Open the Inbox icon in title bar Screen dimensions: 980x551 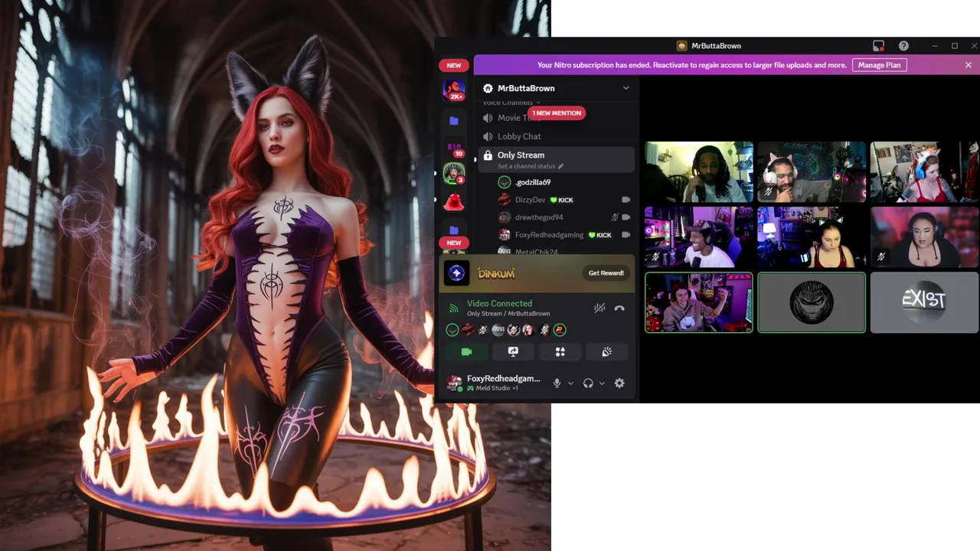[x=878, y=46]
